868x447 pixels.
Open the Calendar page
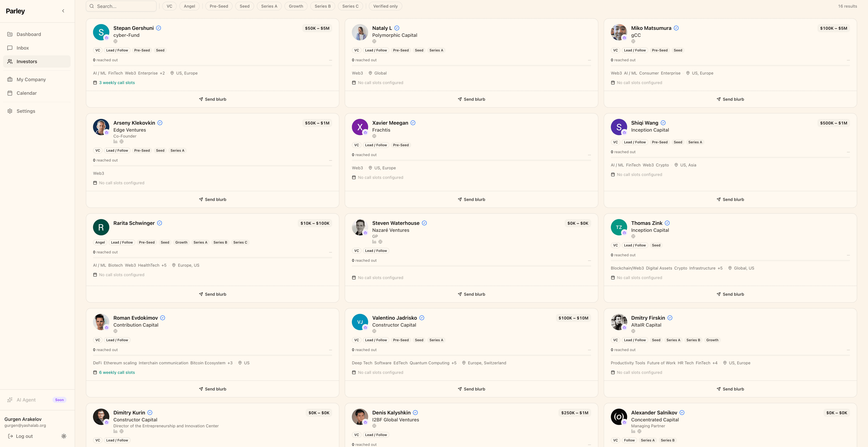point(27,93)
